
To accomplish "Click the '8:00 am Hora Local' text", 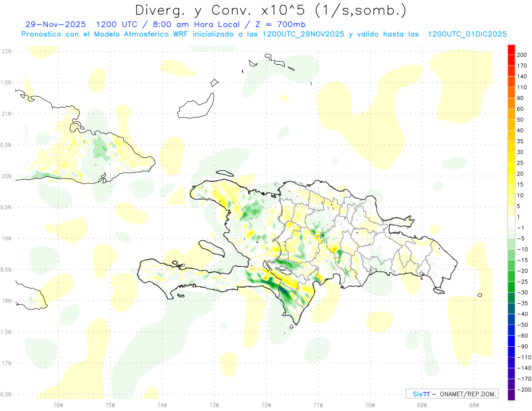I will pos(196,24).
